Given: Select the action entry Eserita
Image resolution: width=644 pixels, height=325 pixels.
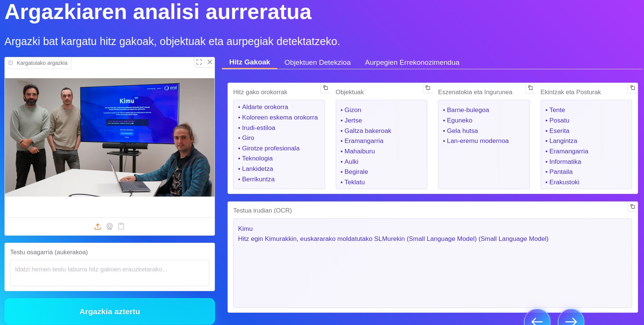Looking at the screenshot, I should pyautogui.click(x=559, y=131).
